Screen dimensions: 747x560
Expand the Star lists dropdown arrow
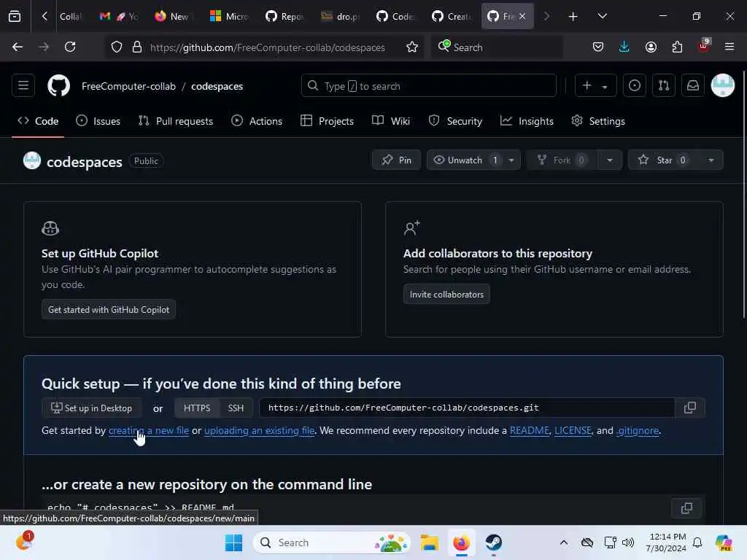click(x=711, y=160)
